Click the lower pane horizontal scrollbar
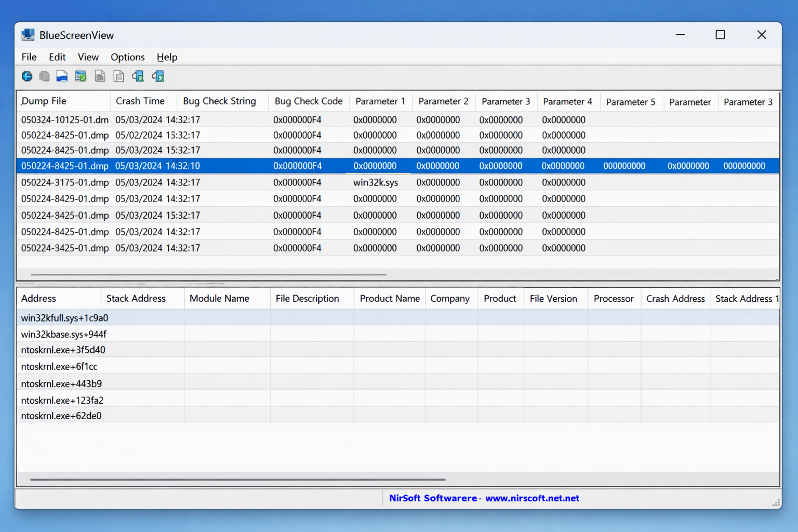 238,480
